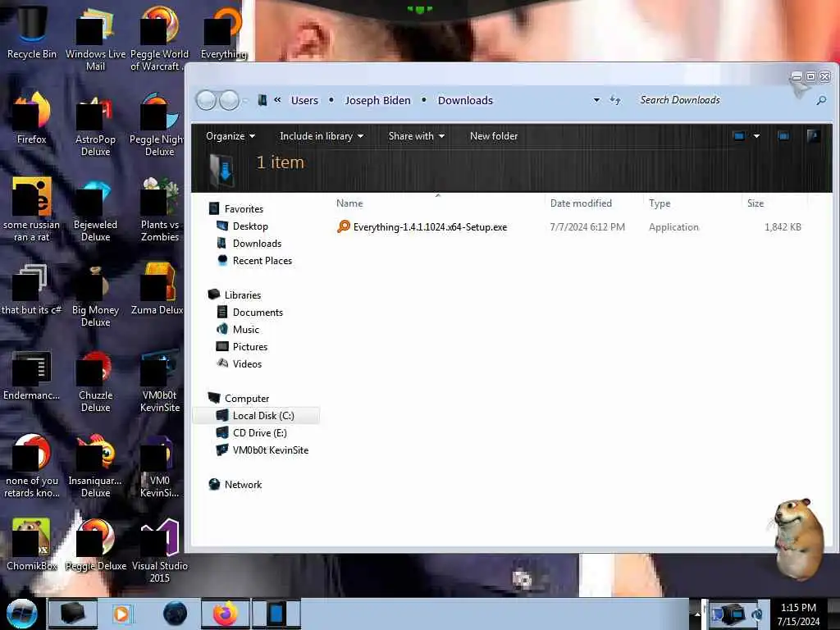Open Endermanc... desktop icon
840x630 pixels.
click(x=32, y=375)
